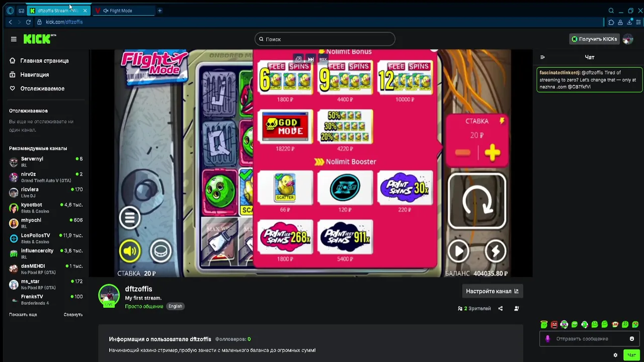Click the browser address bar kick.com/dftzoffis
This screenshot has width=644, height=362.
64,22
